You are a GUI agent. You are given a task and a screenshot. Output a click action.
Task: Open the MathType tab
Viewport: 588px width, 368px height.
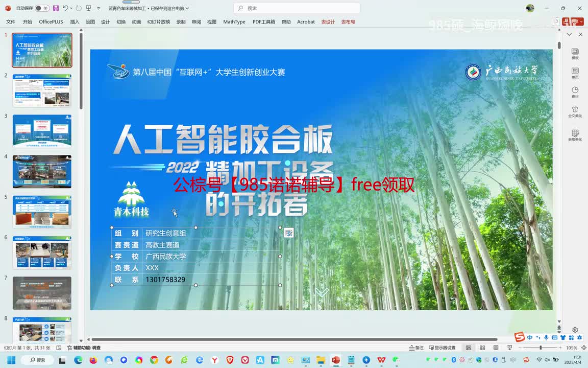tap(234, 22)
